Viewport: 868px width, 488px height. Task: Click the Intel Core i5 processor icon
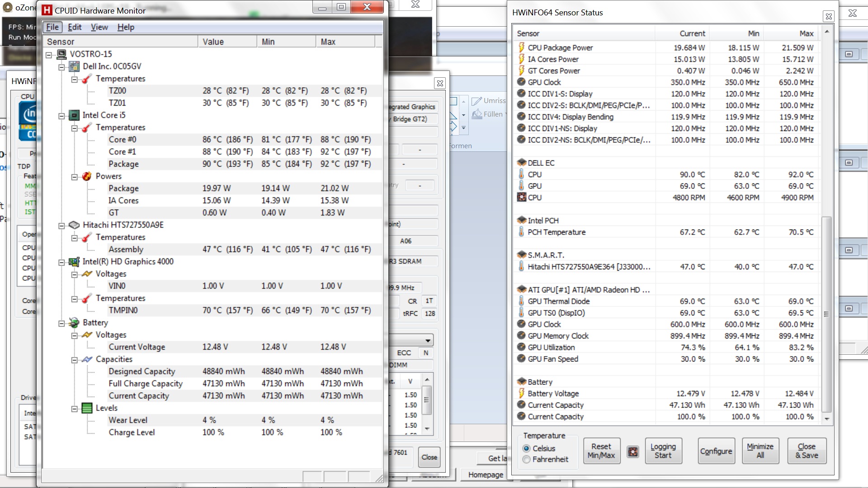pos(74,116)
